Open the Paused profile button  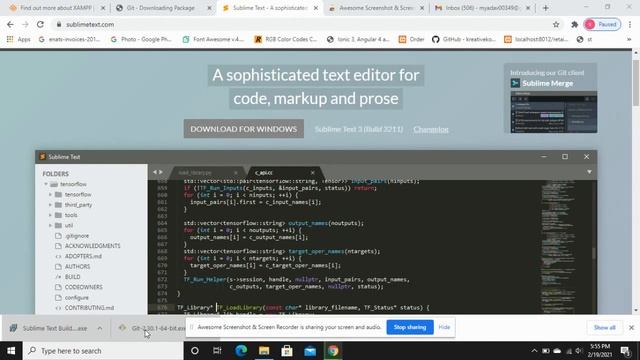click(x=602, y=24)
